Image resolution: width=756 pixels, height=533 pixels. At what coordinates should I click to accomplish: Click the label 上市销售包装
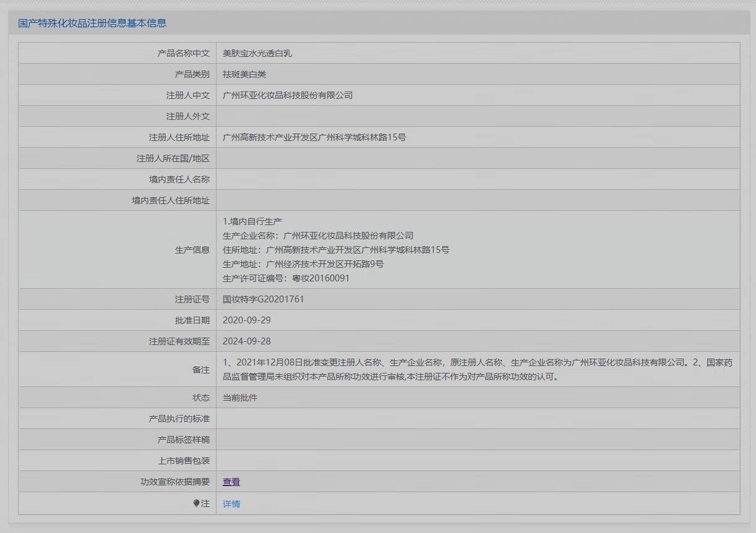pyautogui.click(x=184, y=461)
